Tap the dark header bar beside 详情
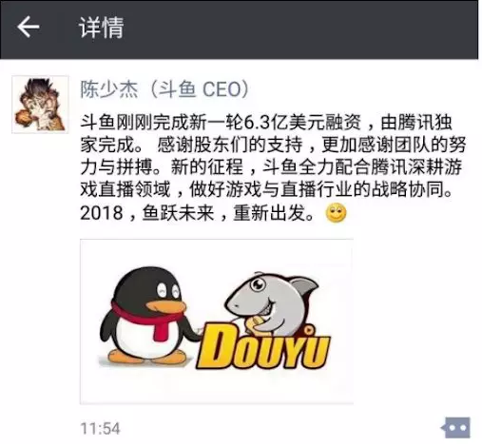Image resolution: width=482 pixels, height=448 pixels. coord(301,28)
